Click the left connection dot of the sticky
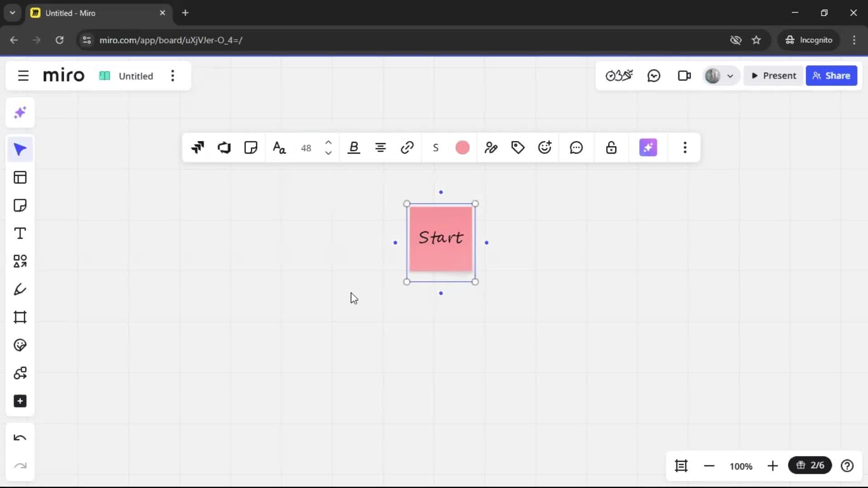Viewport: 868px width, 488px height. [395, 243]
